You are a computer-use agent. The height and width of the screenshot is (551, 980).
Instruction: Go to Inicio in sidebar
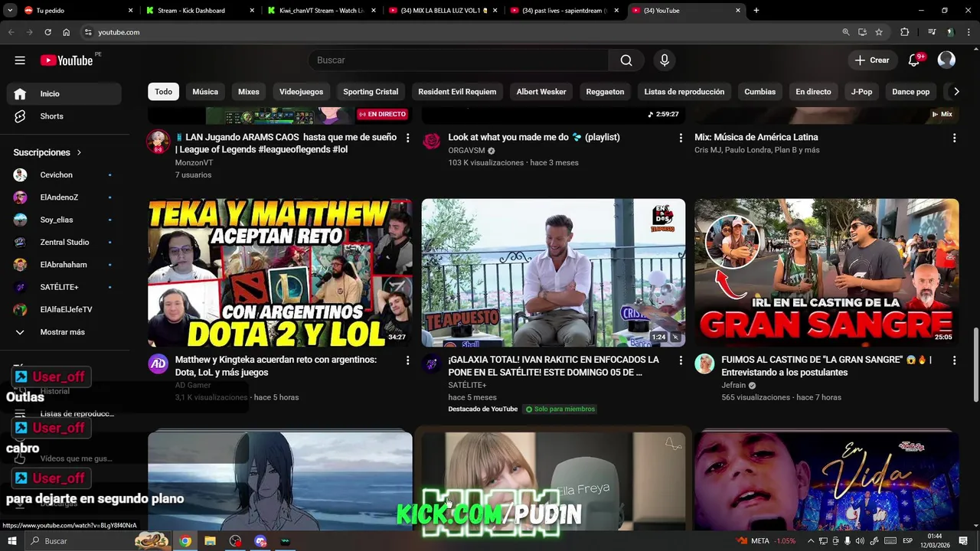click(64, 93)
